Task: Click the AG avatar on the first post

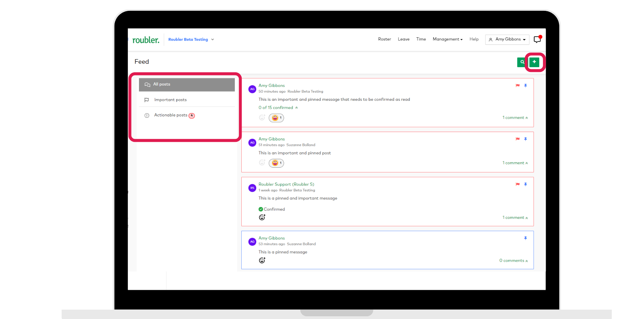Action: pyautogui.click(x=252, y=89)
